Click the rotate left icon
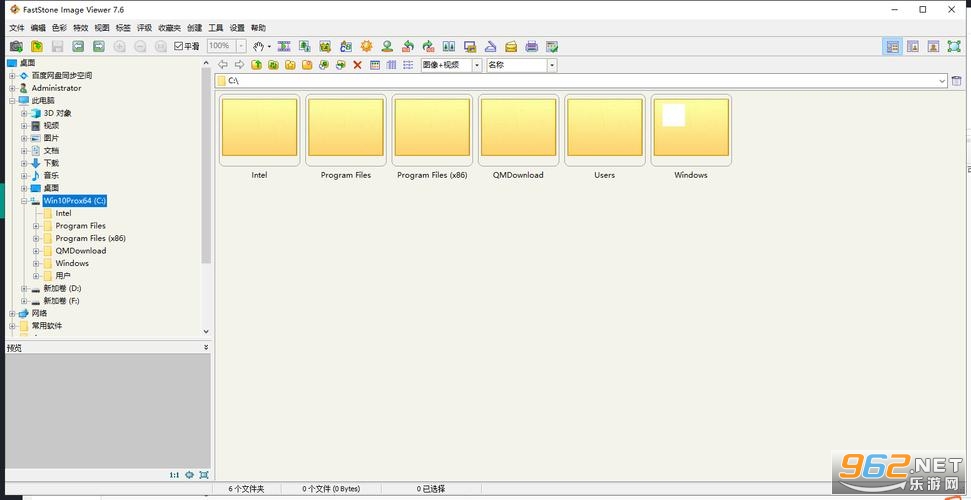 pyautogui.click(x=407, y=46)
